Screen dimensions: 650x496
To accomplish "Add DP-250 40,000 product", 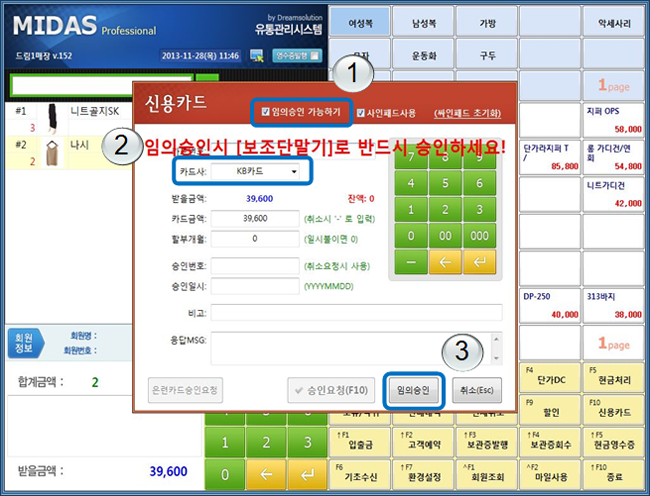I will (550, 305).
